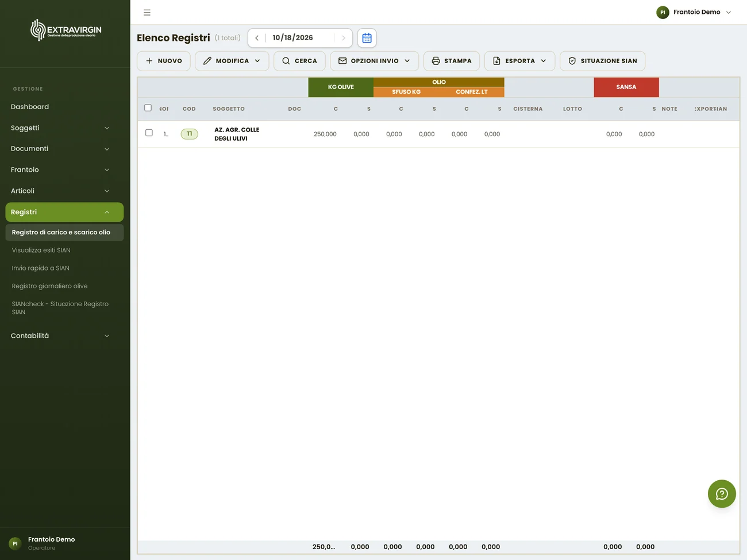The image size is (747, 560).
Task: Toggle the select-all header checkbox
Action: (148, 108)
